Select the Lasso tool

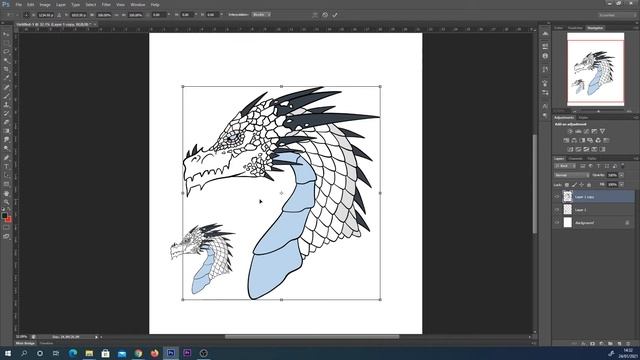point(6,52)
